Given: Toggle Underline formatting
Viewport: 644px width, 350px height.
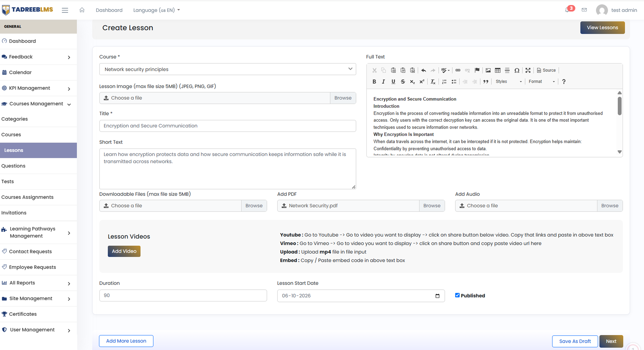Looking at the screenshot, I should click(393, 82).
